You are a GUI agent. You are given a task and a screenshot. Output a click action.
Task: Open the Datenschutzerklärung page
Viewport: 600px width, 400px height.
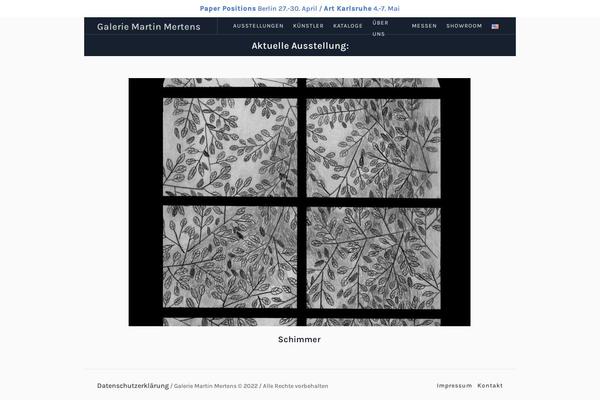pyautogui.click(x=133, y=386)
